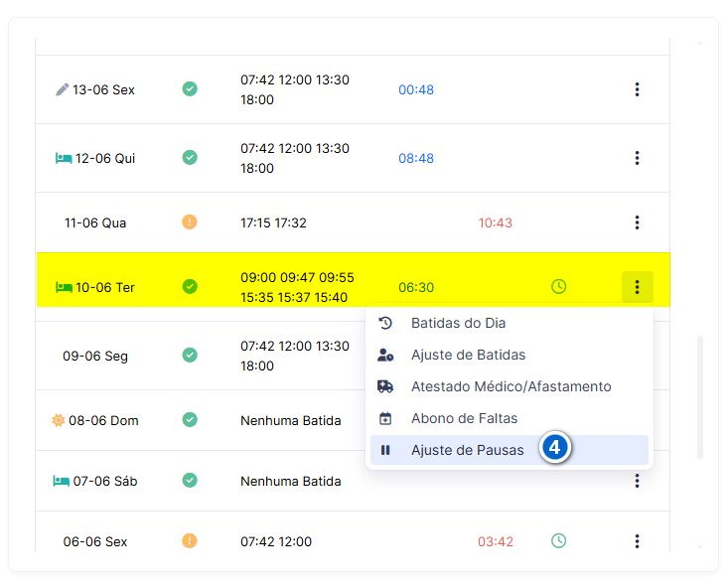
Task: Click green check status for 09-06 Seg
Action: click(190, 356)
